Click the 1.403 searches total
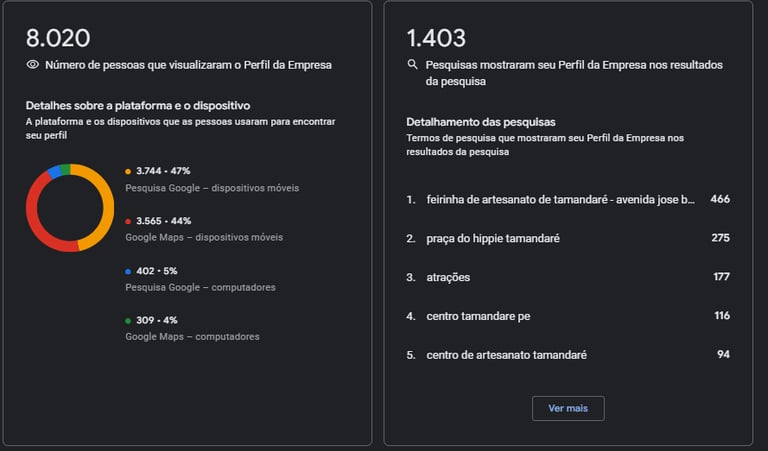This screenshot has width=768, height=451. (x=436, y=38)
